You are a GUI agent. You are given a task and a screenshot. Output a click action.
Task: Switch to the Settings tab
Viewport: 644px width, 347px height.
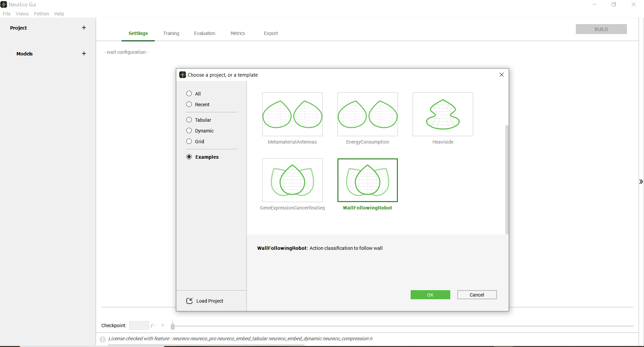(x=138, y=33)
